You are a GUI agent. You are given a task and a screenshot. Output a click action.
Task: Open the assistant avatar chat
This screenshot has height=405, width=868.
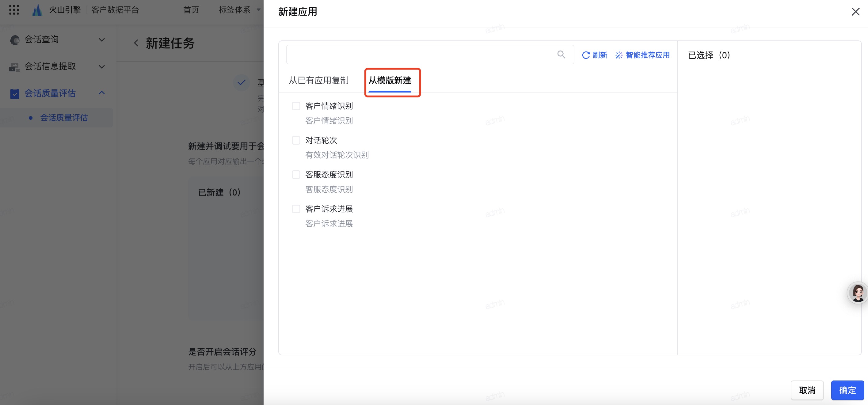pos(858,293)
